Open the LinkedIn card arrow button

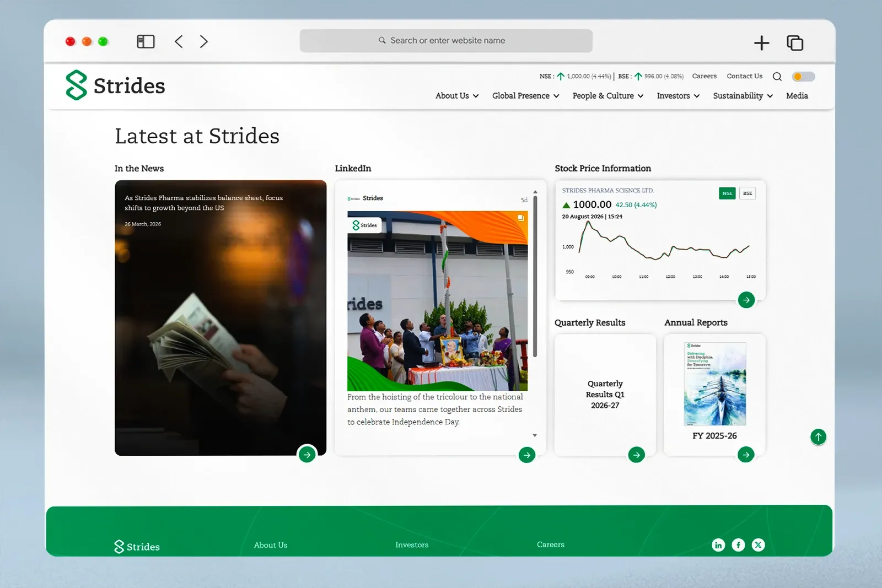point(527,455)
